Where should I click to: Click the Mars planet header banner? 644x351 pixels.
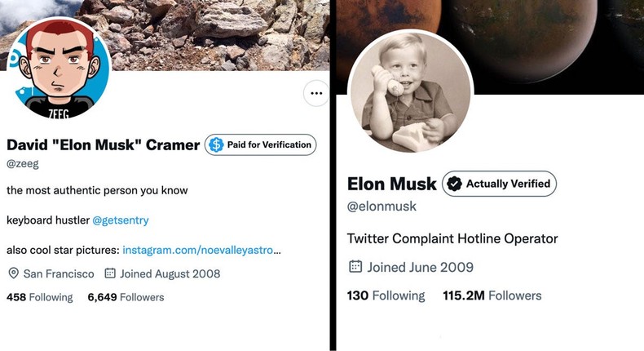coord(554,41)
